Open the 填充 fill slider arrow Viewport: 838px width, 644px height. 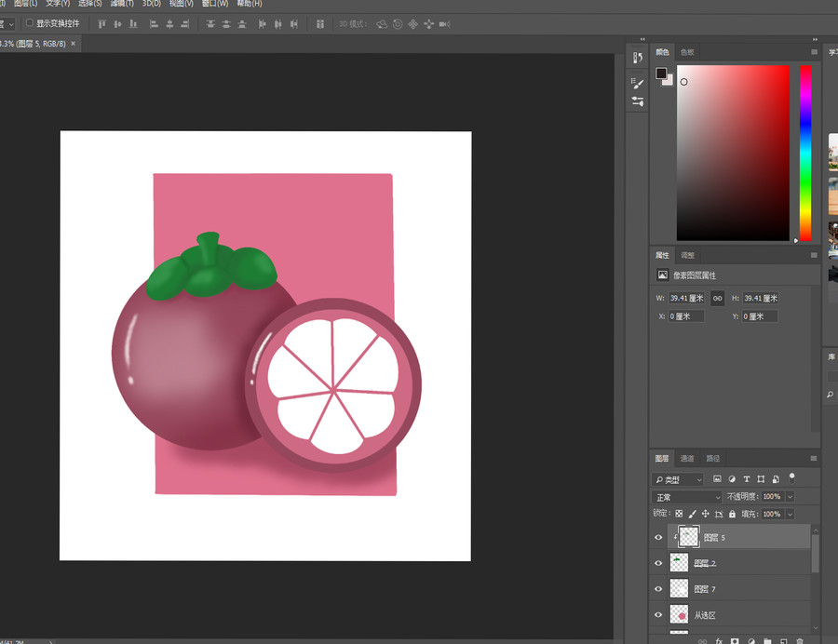pos(790,515)
